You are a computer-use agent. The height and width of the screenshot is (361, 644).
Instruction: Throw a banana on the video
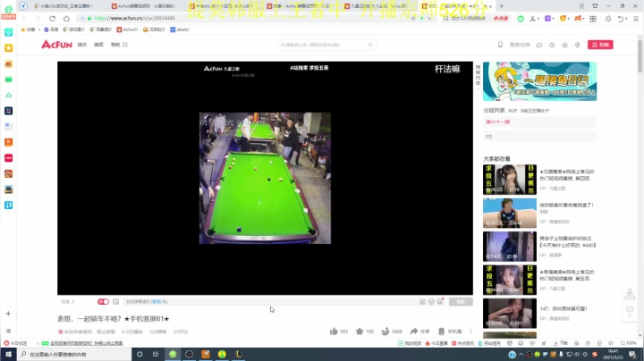(x=386, y=332)
